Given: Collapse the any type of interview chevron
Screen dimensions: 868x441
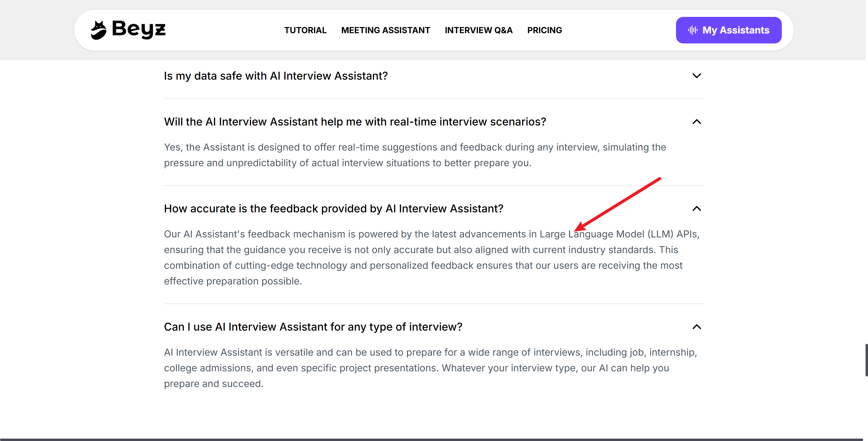Looking at the screenshot, I should click(x=696, y=327).
